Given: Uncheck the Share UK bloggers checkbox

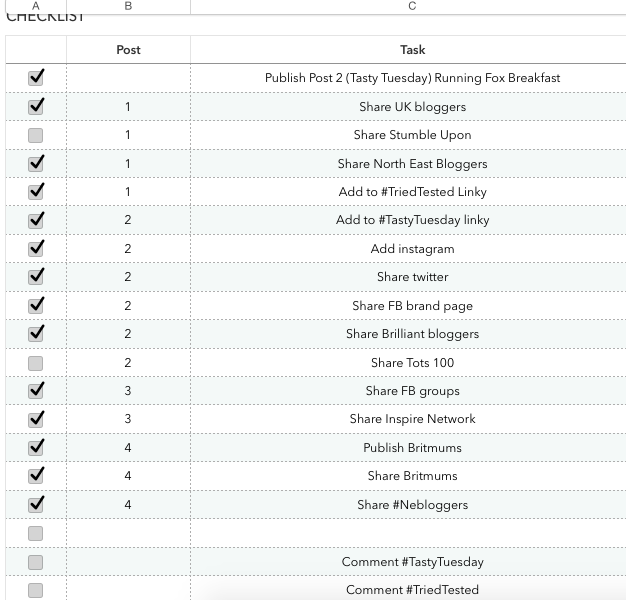Looking at the screenshot, I should 36,107.
